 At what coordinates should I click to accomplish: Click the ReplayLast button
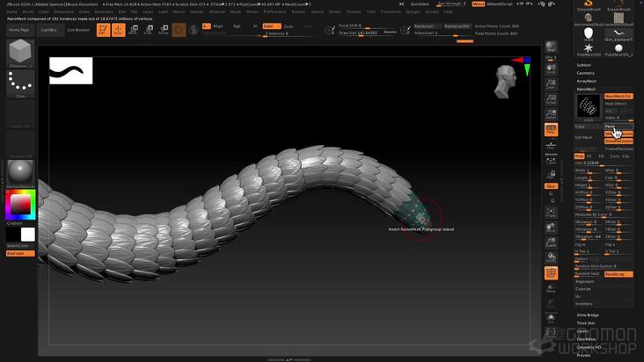pyautogui.click(x=428, y=26)
